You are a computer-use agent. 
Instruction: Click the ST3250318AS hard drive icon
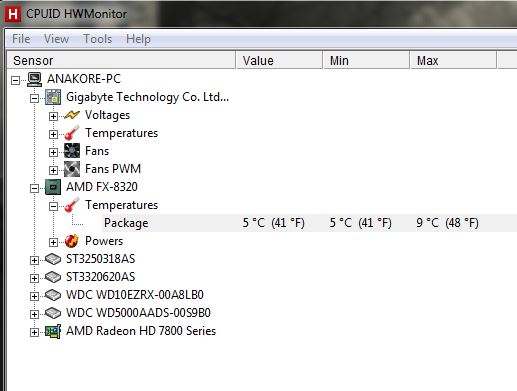tap(53, 259)
